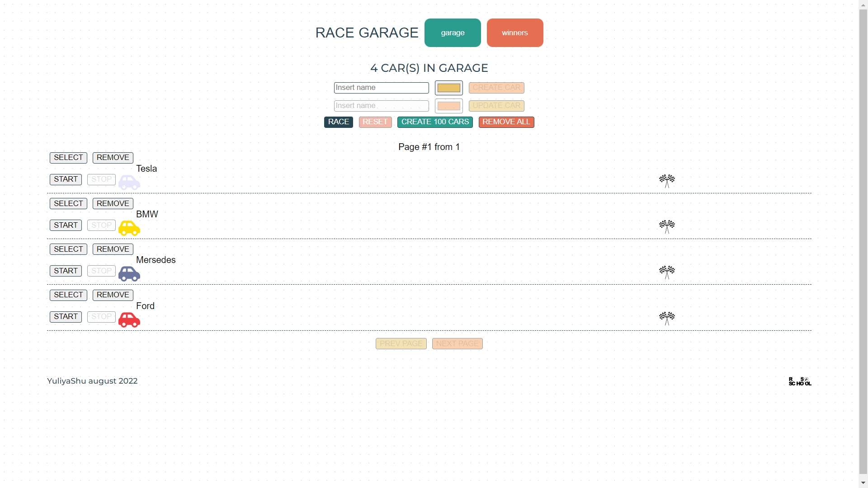Image resolution: width=868 pixels, height=488 pixels.
Task: Click the finish flag in BMW's lane
Action: click(x=667, y=227)
